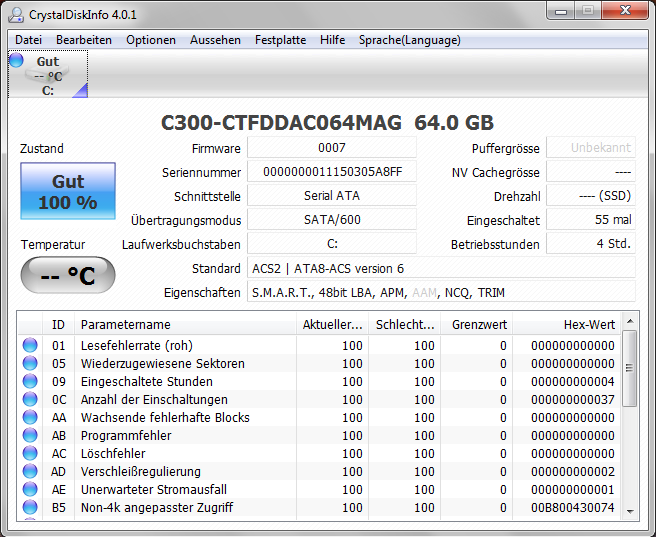Screen dimensions: 656x537
Task: Click the Eingeschaltet 55 mal field
Action: point(591,220)
